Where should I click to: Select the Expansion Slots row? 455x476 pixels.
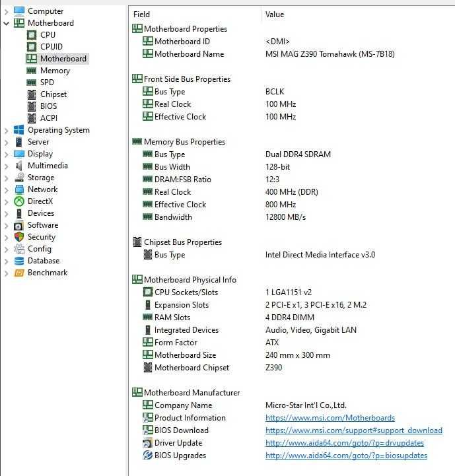coord(182,305)
